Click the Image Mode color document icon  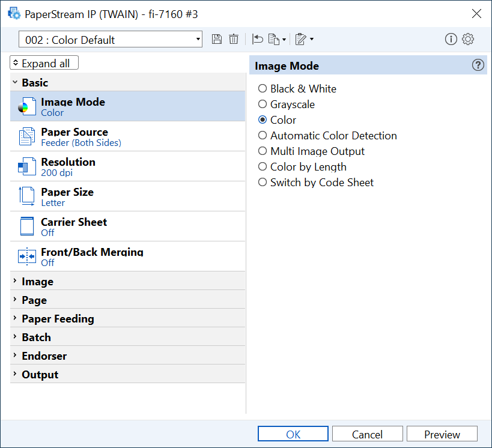[x=27, y=106]
